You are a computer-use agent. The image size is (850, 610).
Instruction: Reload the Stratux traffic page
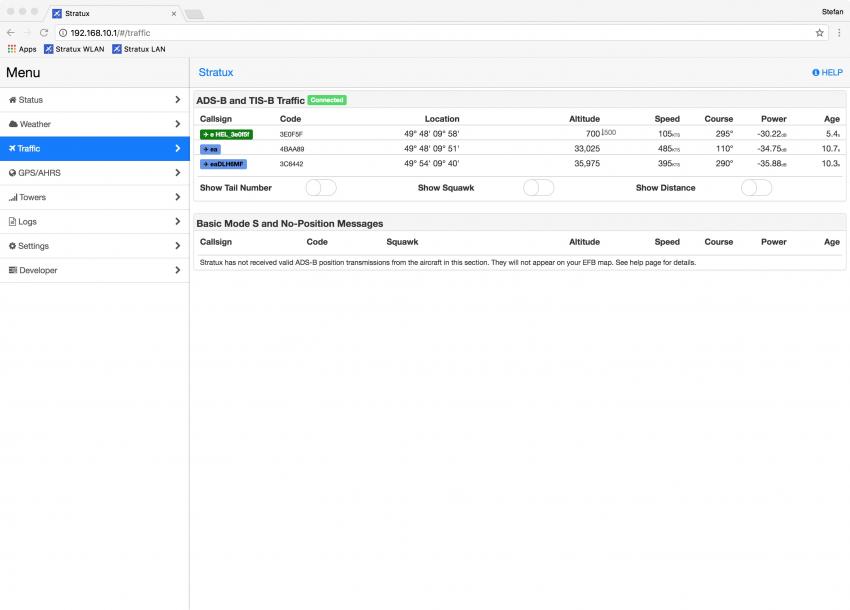pos(44,33)
